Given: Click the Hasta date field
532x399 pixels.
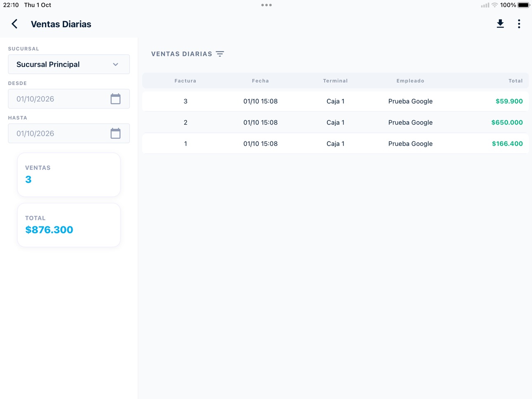Looking at the screenshot, I should point(69,134).
